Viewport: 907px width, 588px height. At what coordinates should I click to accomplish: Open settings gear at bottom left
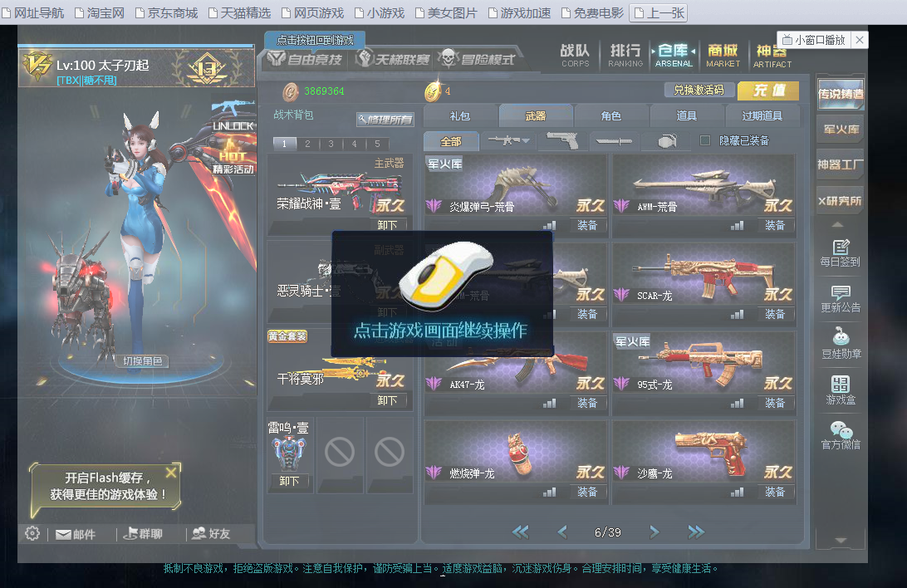click(x=32, y=533)
